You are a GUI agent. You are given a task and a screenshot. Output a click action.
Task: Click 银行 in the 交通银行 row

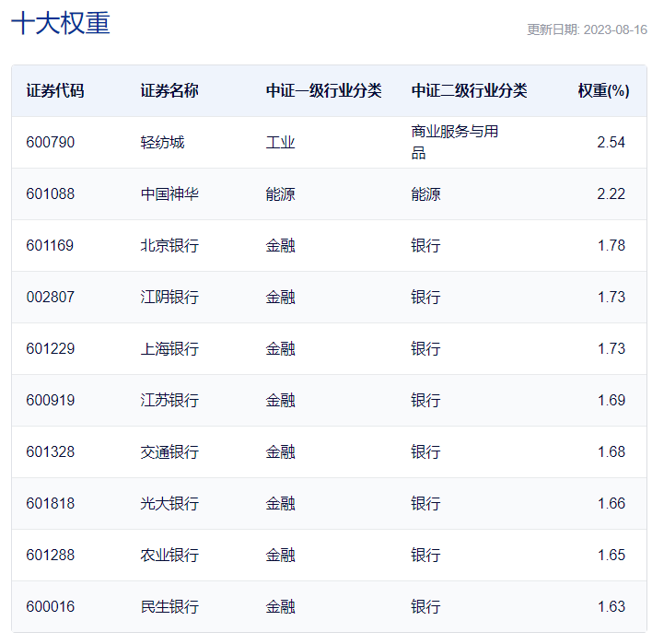(425, 451)
